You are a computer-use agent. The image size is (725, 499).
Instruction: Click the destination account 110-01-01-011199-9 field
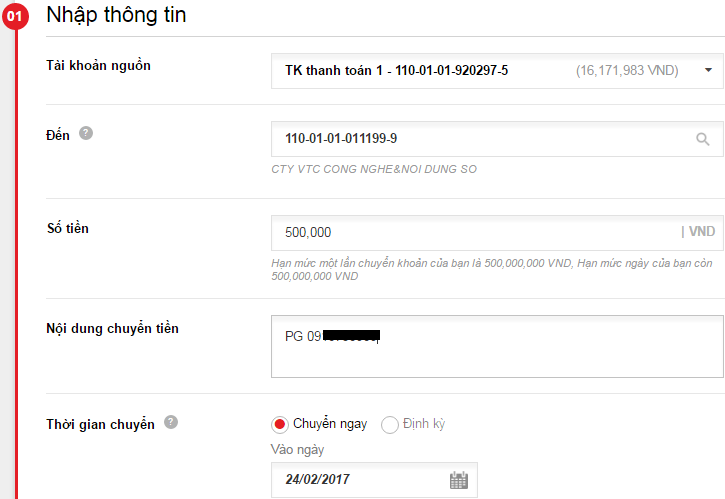tap(497, 139)
